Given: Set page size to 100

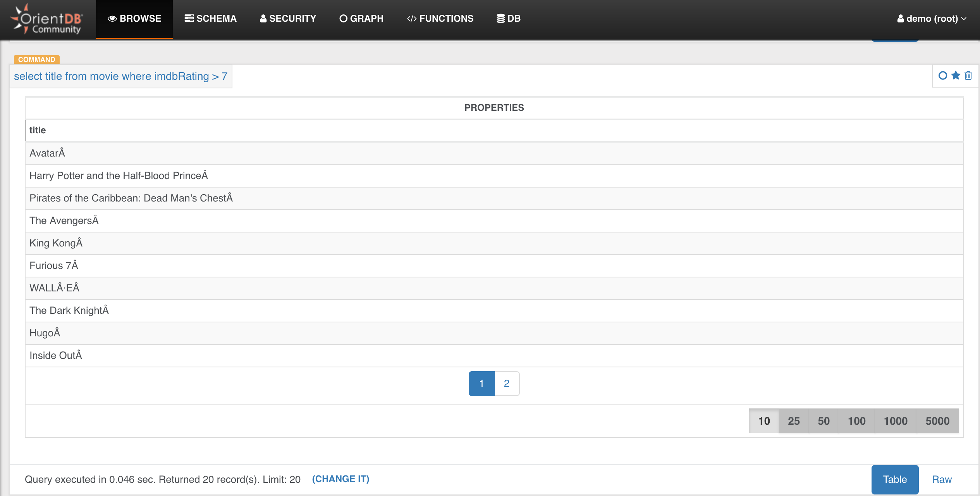Looking at the screenshot, I should pos(856,421).
